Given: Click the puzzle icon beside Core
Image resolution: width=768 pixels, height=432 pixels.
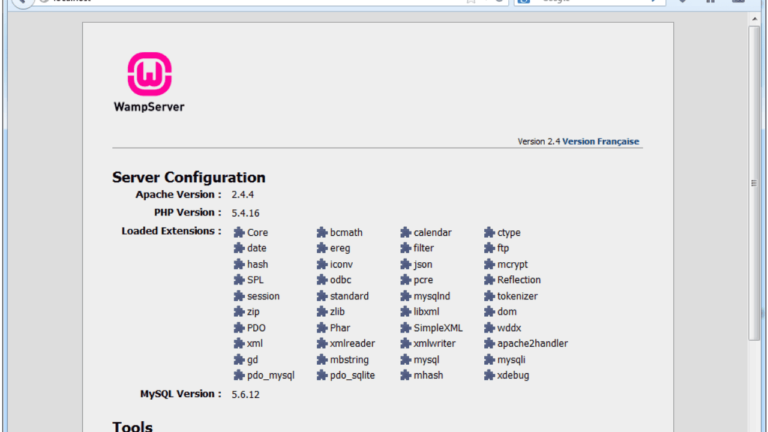Looking at the screenshot, I should [239, 232].
